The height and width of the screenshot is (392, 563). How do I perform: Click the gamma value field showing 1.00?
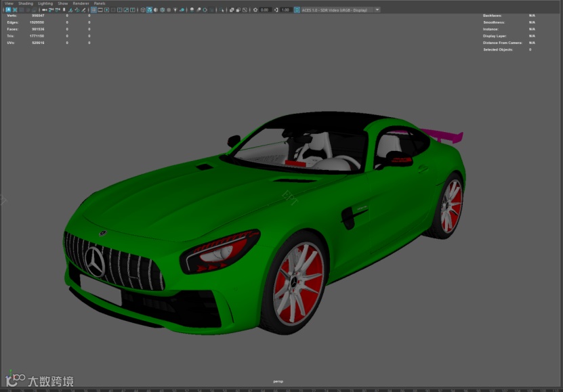pyautogui.click(x=286, y=10)
